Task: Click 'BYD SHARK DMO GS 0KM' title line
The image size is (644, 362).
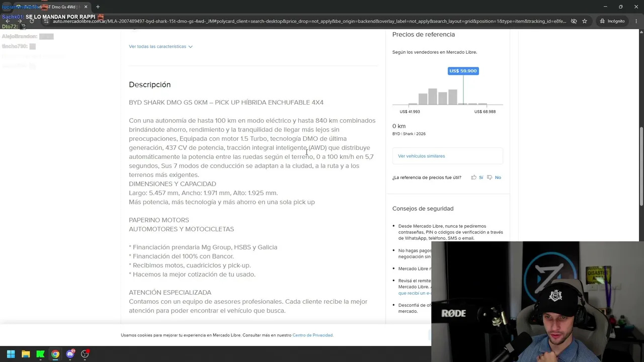Action: 226,103
